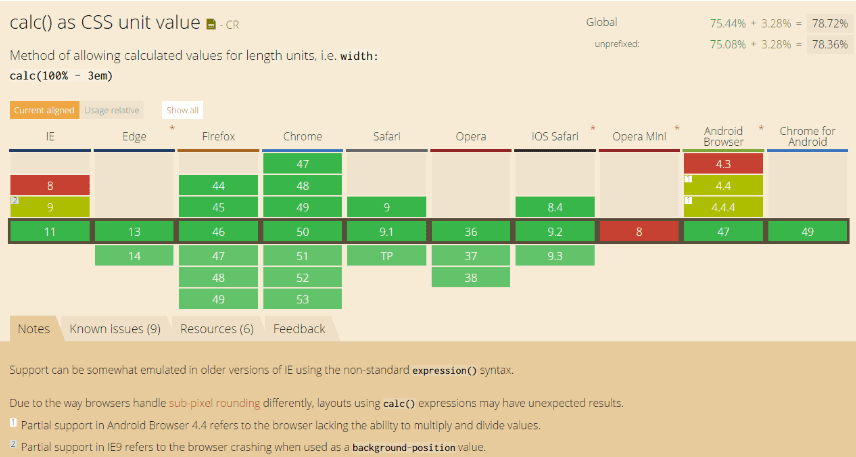Expand the Known issues (9) section

point(115,328)
